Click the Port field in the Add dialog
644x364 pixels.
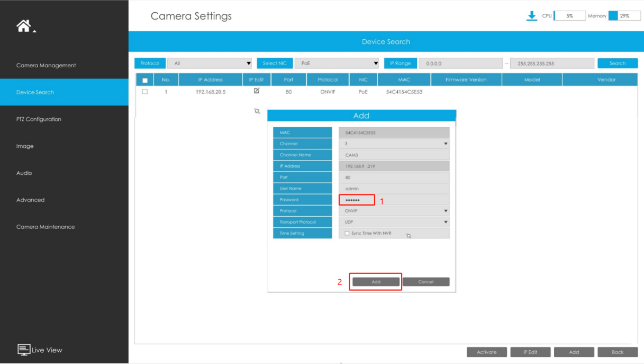pyautogui.click(x=394, y=177)
